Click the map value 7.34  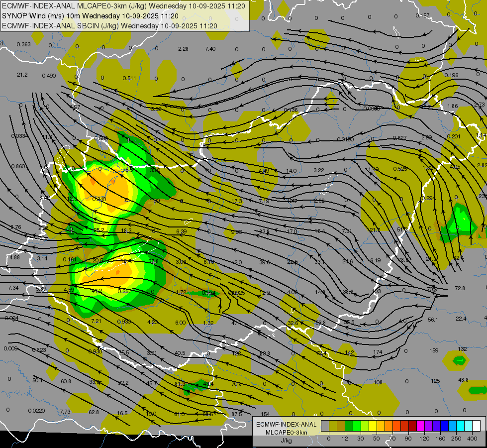pyautogui.click(x=13, y=288)
